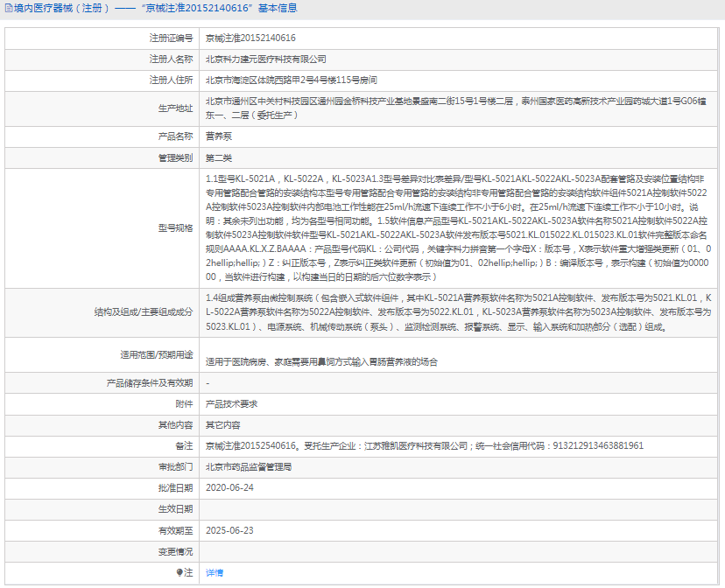Click the 适用范围/预期用途 label
725x588 pixels.
click(157, 354)
